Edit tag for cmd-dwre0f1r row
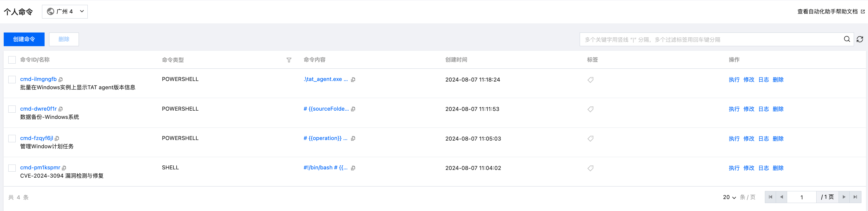Screen dimensions: 868x211 (x=590, y=109)
